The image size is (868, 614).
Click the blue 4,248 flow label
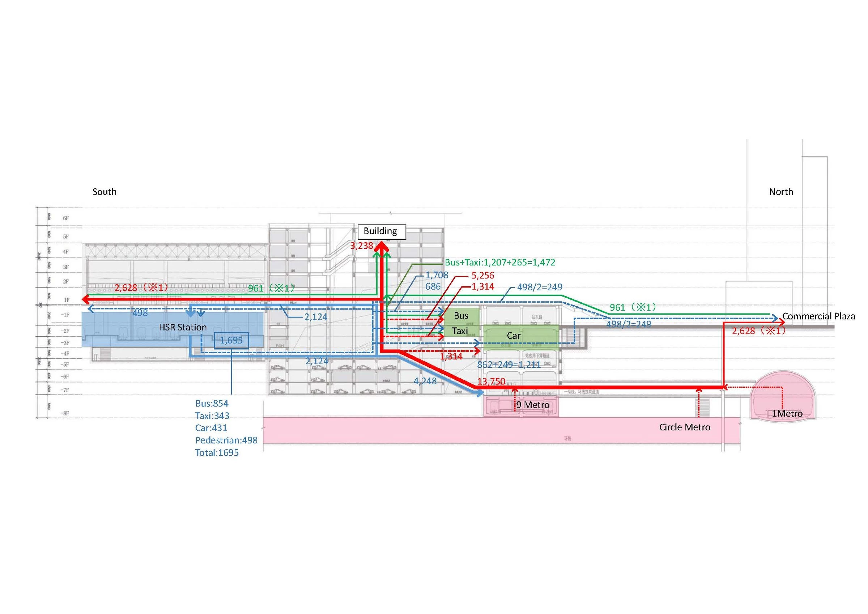pos(425,381)
